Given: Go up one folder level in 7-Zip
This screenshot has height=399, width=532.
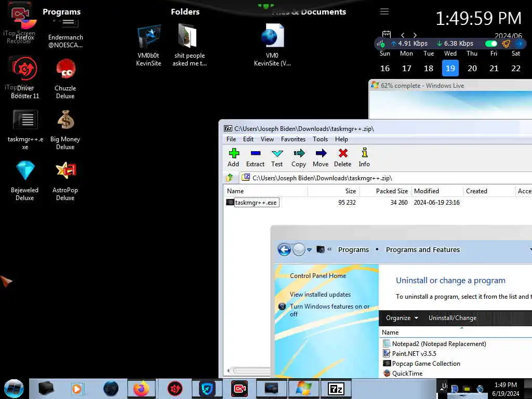Looking at the screenshot, I should pos(230,178).
